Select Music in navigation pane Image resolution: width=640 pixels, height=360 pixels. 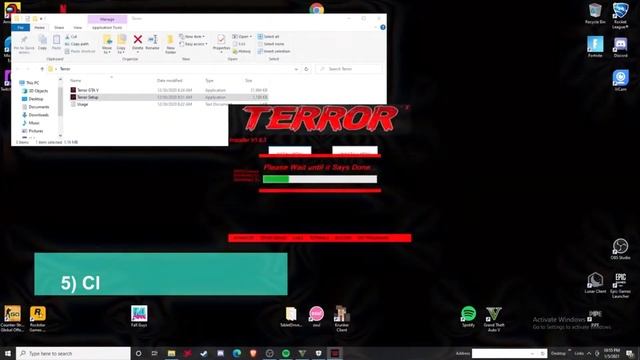tap(31, 122)
